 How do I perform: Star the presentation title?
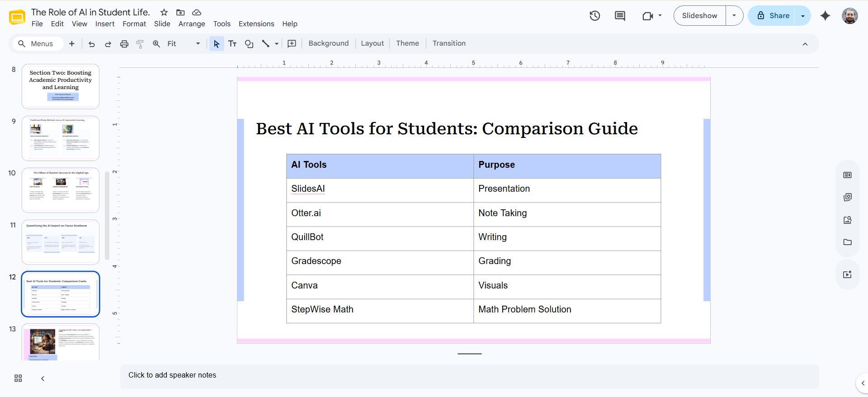click(x=164, y=12)
